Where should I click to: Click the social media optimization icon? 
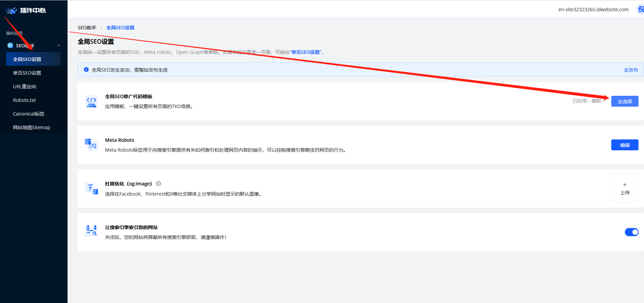point(91,188)
